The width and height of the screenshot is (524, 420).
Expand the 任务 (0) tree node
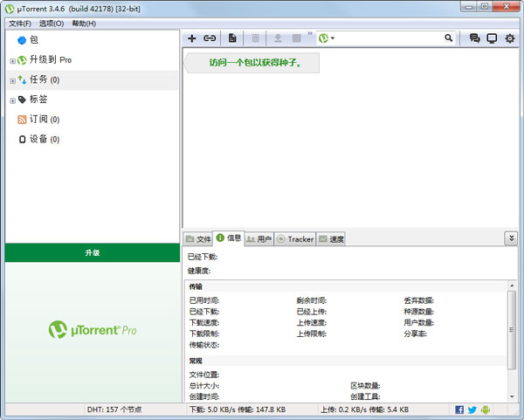pos(13,81)
